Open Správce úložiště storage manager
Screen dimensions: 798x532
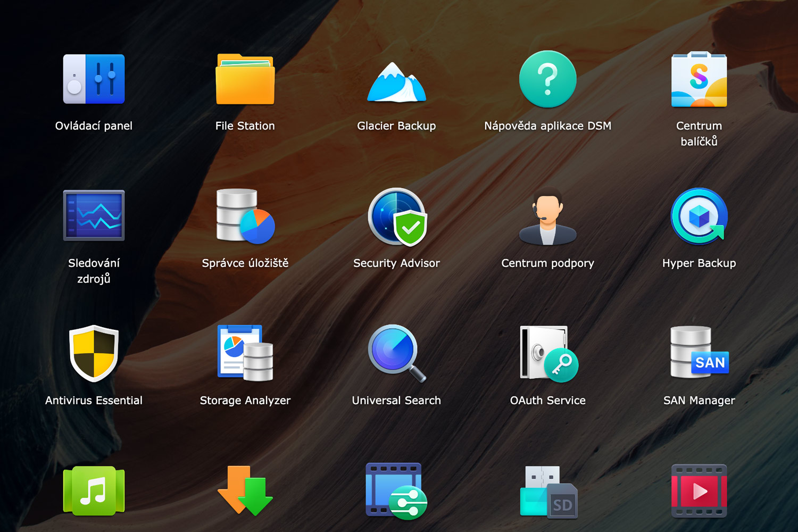pos(245,216)
